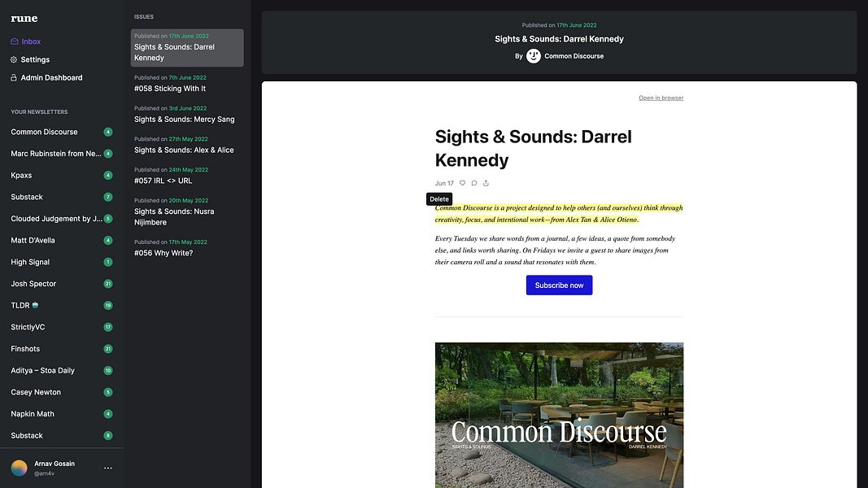Click the unread badge beside Kpaxs
The width and height of the screenshot is (868, 488).
(108, 176)
